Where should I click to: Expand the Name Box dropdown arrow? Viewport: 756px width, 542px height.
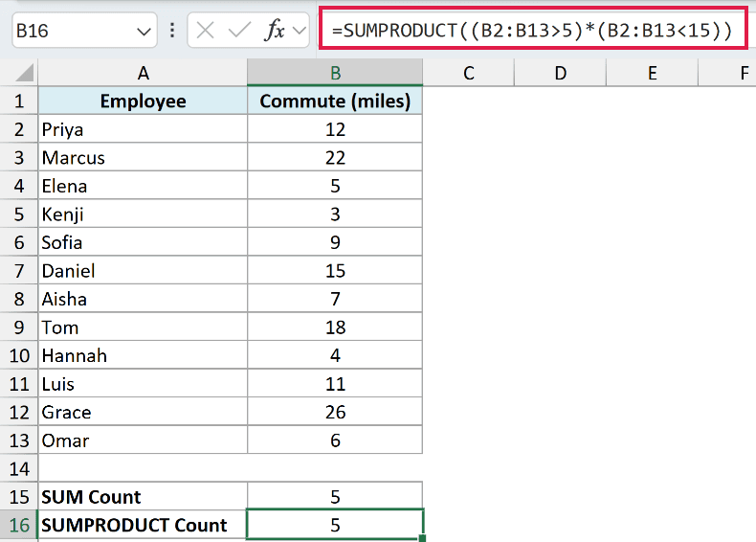(x=144, y=32)
